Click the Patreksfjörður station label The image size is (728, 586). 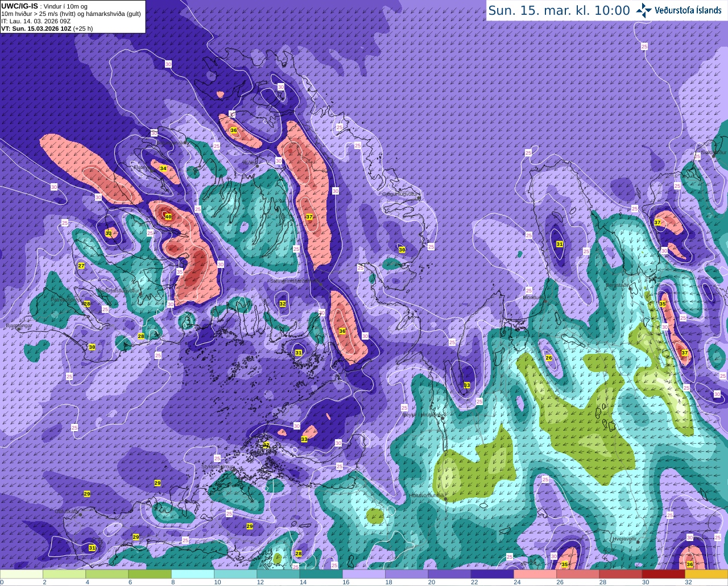65,300
